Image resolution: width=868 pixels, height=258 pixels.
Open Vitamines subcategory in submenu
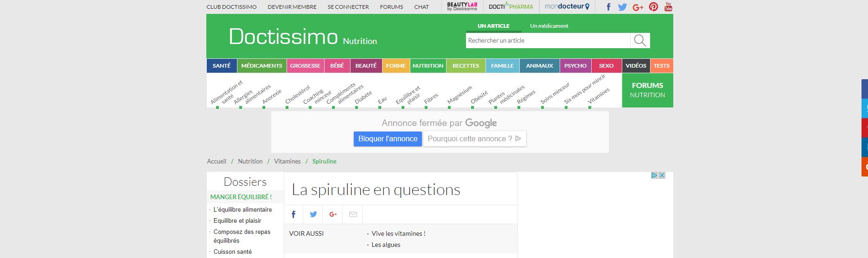[599, 96]
